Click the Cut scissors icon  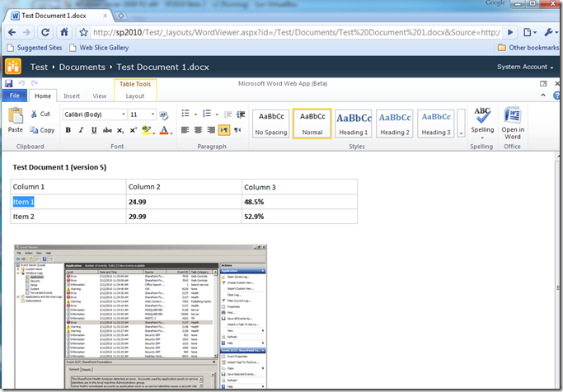click(34, 114)
